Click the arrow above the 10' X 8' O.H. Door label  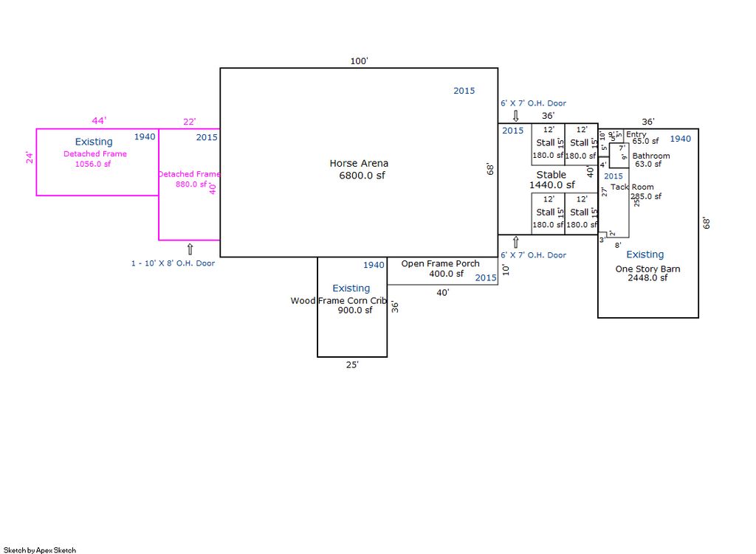[x=190, y=249]
